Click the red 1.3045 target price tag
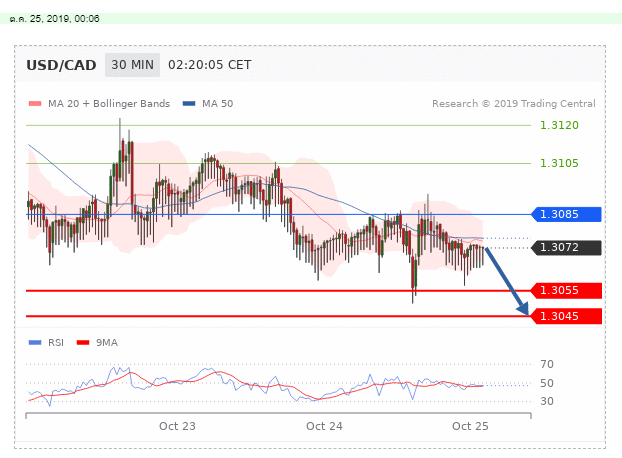 tap(566, 316)
